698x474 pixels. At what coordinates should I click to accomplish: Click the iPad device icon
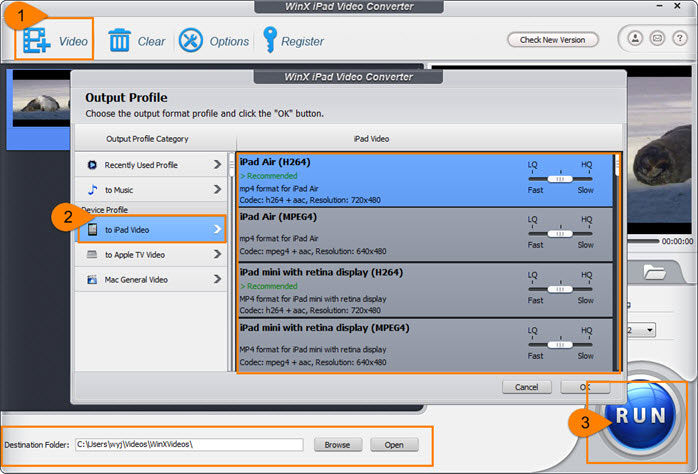pos(92,230)
